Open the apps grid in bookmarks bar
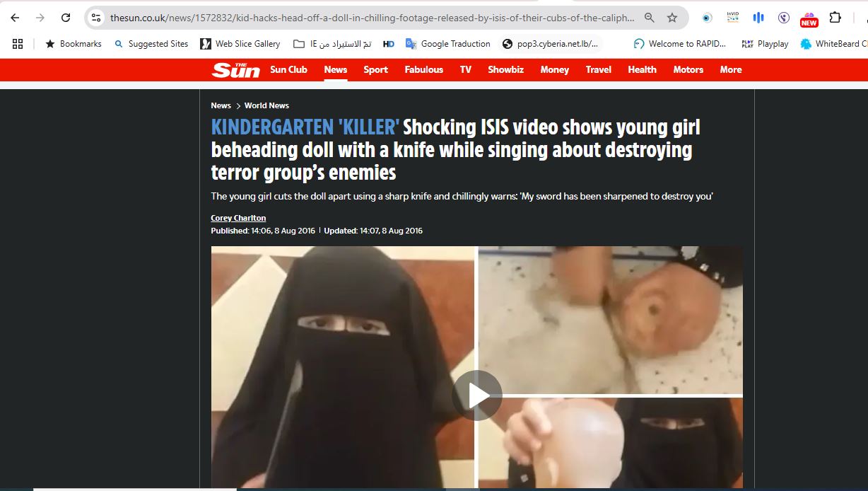Image resolution: width=868 pixels, height=491 pixels. click(x=18, y=44)
